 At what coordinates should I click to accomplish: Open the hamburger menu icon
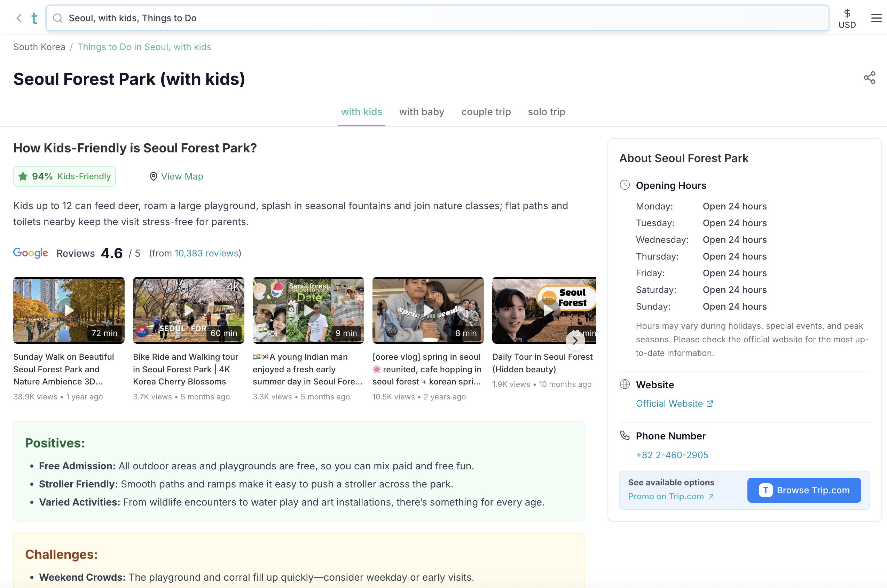click(876, 18)
